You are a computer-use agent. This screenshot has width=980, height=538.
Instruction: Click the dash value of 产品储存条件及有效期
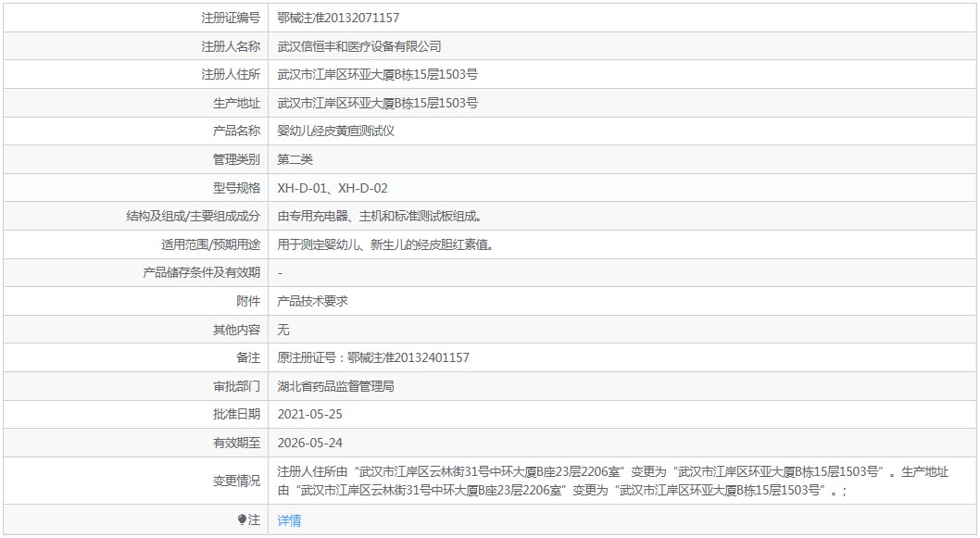tap(280, 273)
